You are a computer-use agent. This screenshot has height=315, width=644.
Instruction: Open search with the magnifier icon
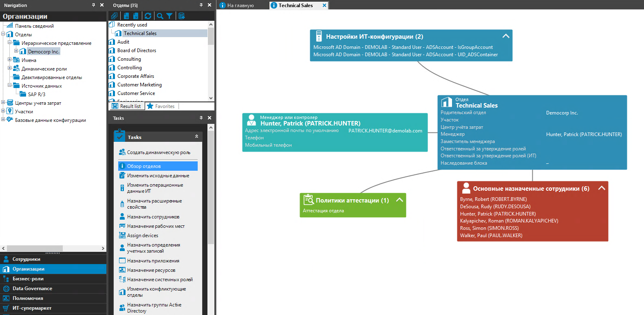click(160, 16)
